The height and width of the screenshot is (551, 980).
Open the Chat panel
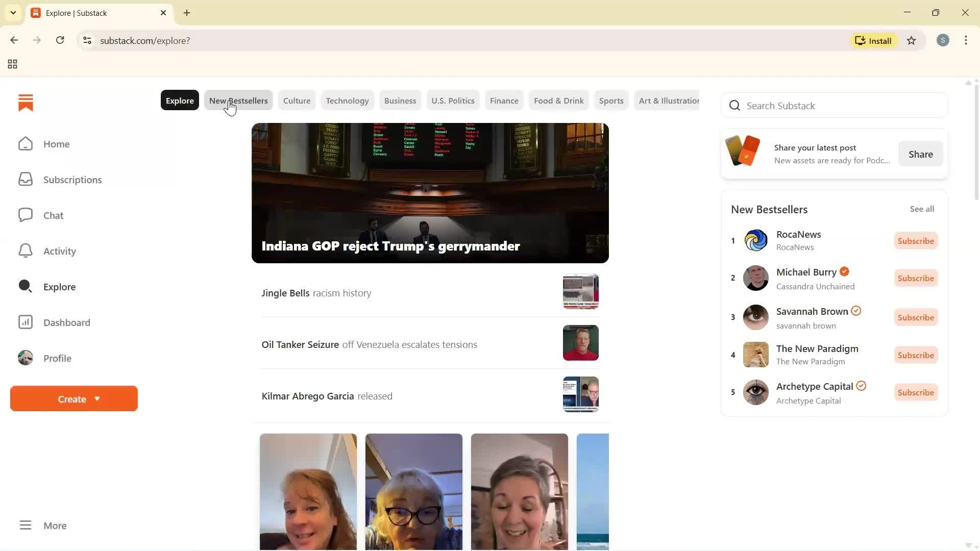(53, 215)
